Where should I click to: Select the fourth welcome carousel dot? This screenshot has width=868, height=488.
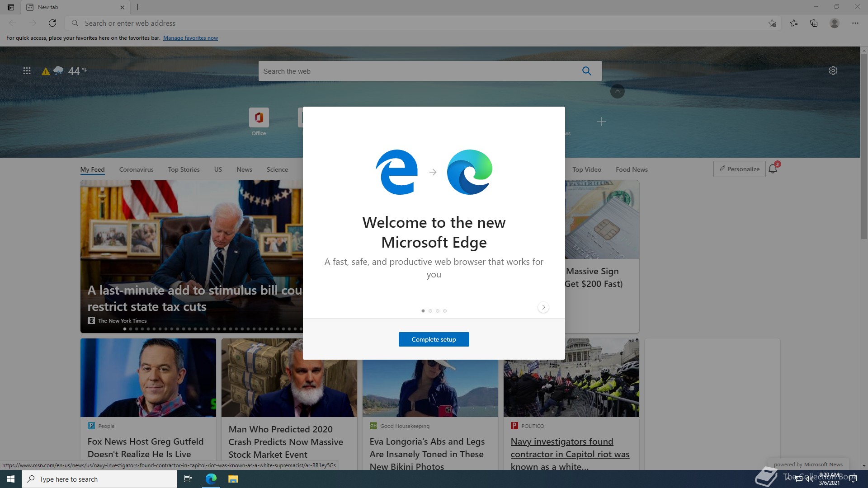(x=445, y=311)
